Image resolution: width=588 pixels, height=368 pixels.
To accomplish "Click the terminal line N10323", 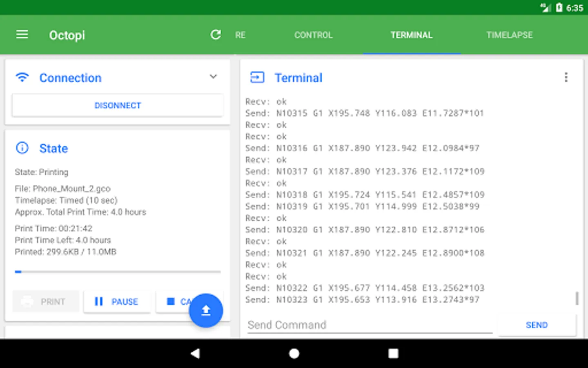I will click(363, 300).
